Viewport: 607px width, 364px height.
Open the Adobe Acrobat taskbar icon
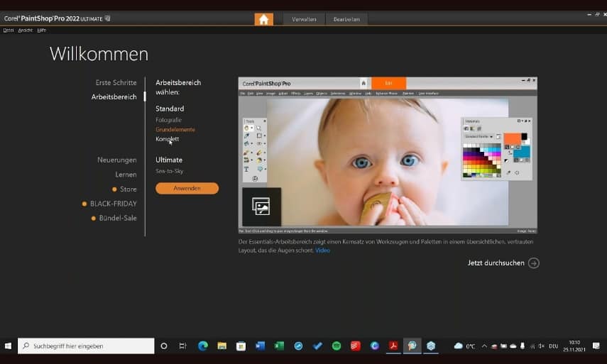(x=393, y=346)
